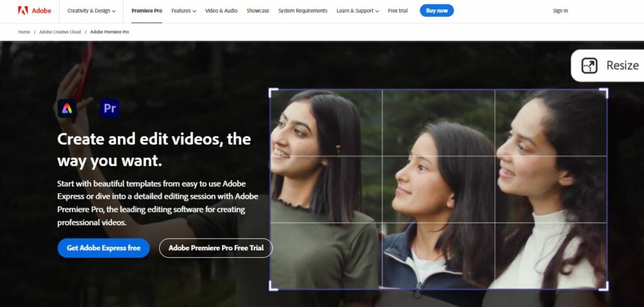
Task: Click the bottom-left crop corner handle
Action: tap(273, 286)
